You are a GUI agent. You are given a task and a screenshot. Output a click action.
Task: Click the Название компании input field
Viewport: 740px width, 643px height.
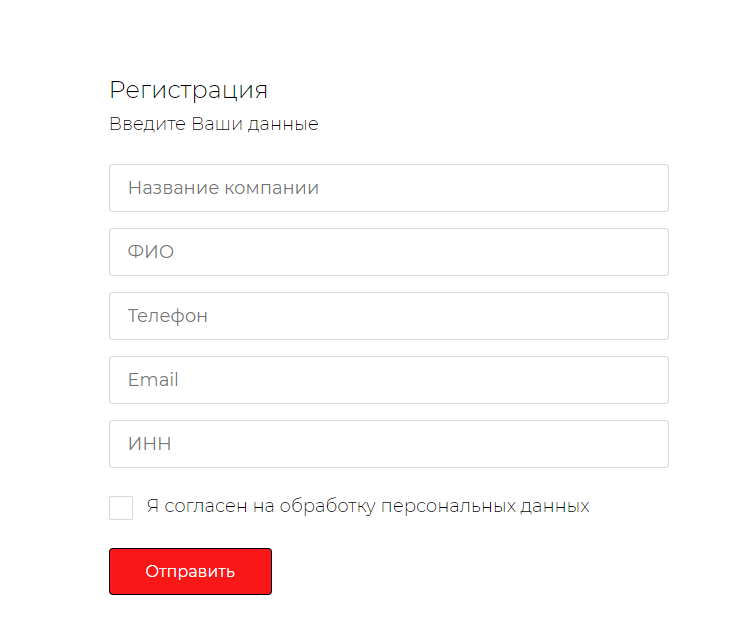[x=388, y=188]
